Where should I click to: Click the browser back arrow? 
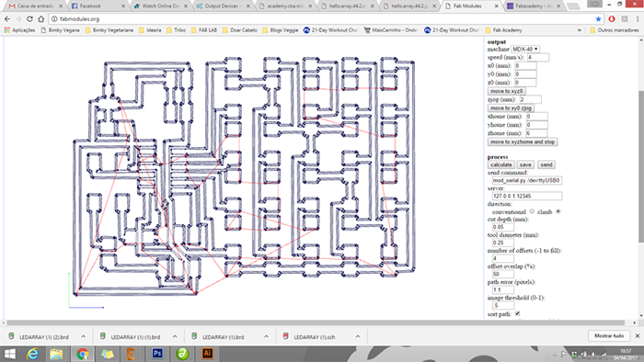coord(7,19)
